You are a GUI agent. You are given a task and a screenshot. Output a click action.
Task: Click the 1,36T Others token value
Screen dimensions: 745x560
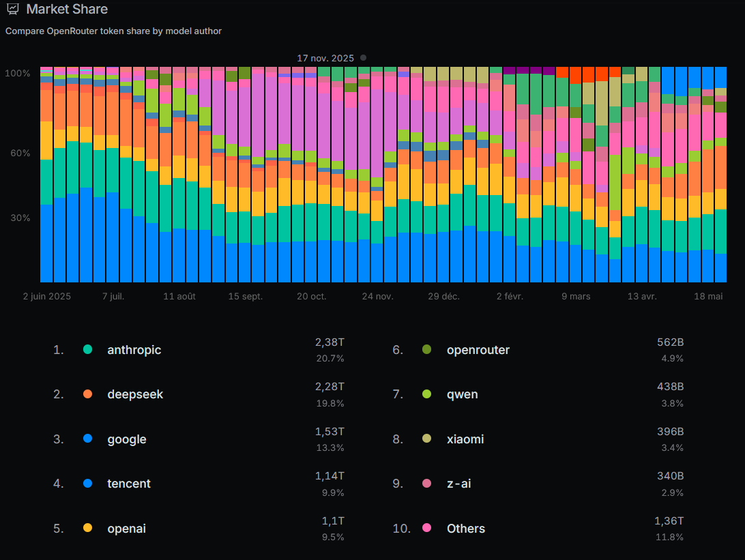click(x=669, y=521)
